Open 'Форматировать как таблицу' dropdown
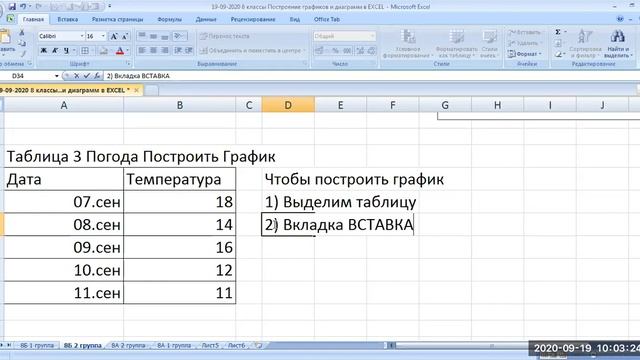640x360 pixels. click(x=456, y=44)
